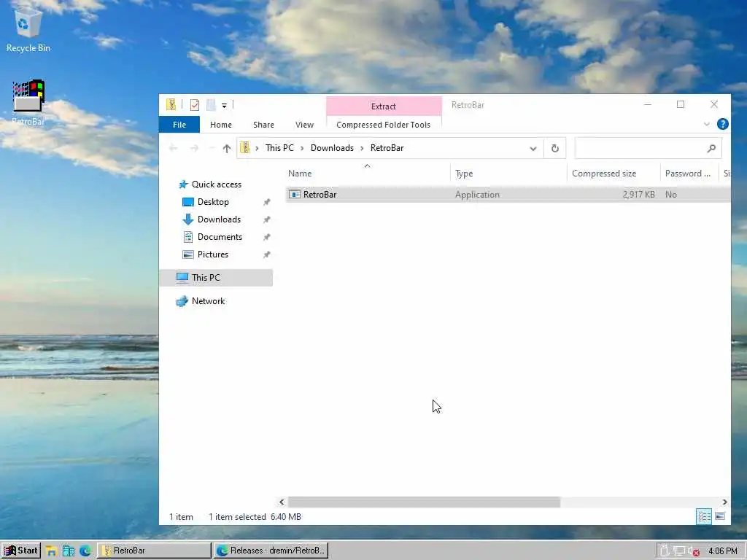Image resolution: width=747 pixels, height=560 pixels.
Task: Expand the ribbon with the chevron
Action: click(706, 124)
